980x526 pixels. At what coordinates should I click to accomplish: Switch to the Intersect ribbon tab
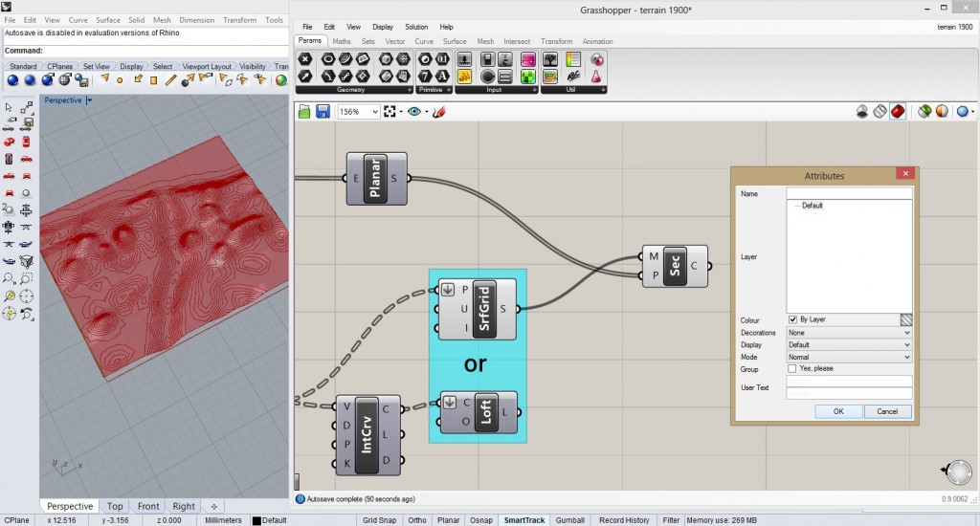[x=517, y=42]
